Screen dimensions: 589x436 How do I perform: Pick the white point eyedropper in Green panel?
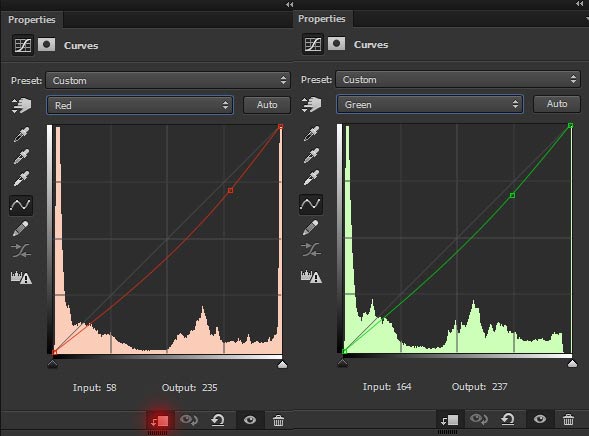pyautogui.click(x=311, y=178)
